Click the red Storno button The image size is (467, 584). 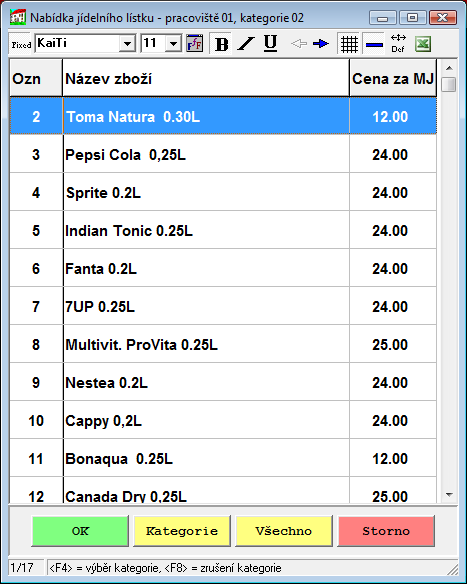386,531
